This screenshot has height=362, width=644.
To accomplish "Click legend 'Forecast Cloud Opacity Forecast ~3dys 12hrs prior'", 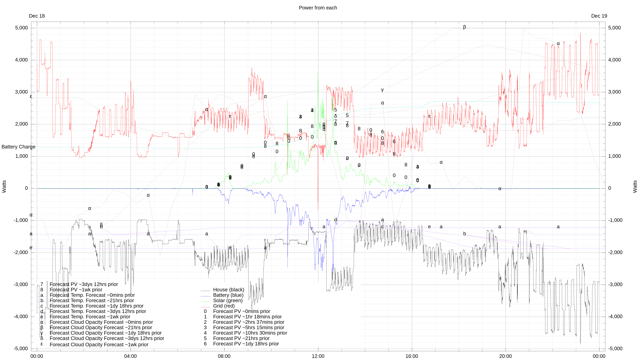I will tap(107, 338).
